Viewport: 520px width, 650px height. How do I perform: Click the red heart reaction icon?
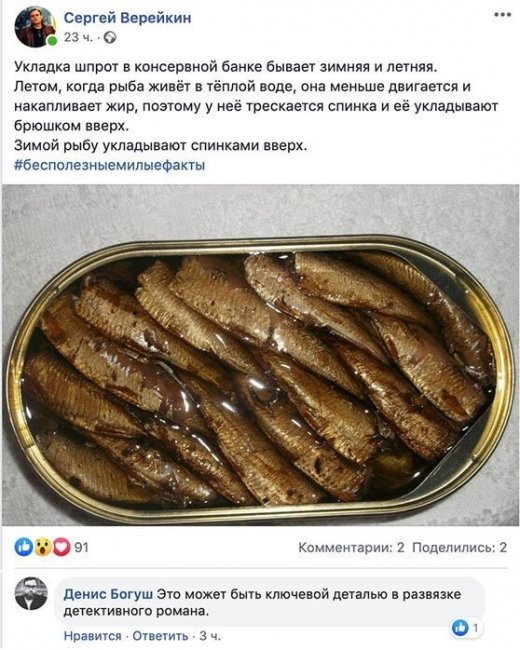[62, 547]
